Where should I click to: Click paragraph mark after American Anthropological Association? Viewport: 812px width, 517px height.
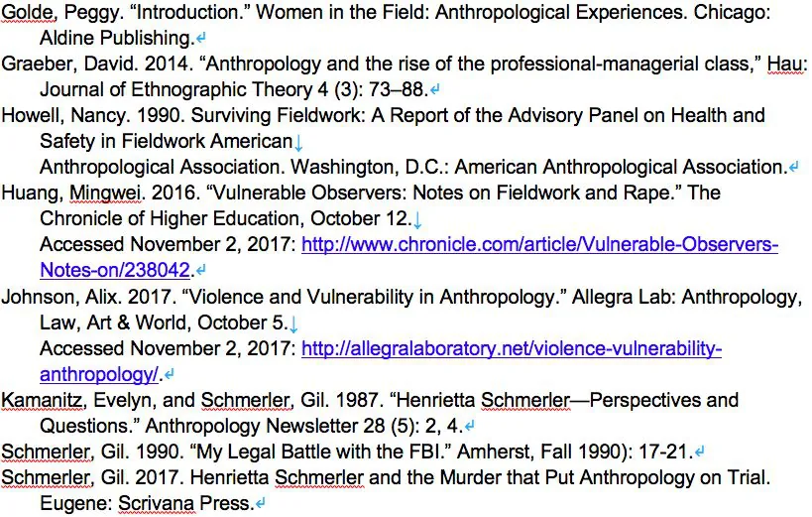click(x=793, y=168)
